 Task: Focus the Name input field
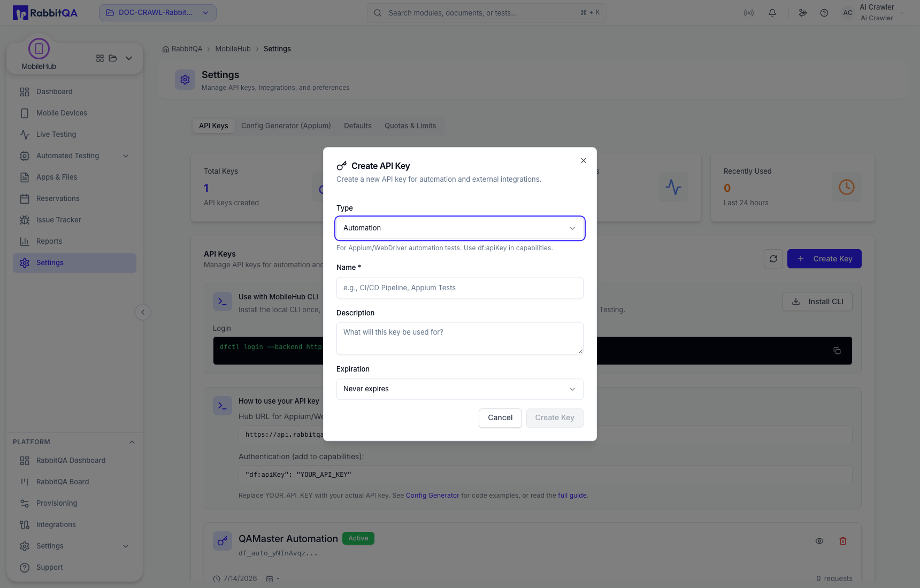point(460,288)
